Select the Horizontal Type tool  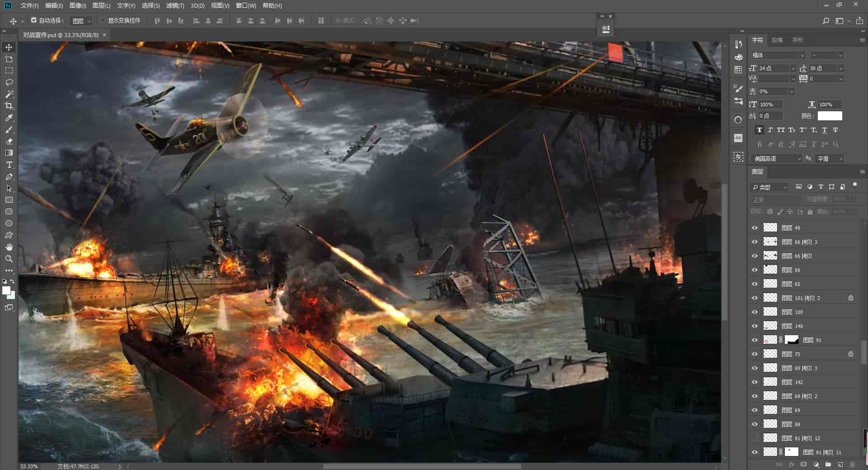pyautogui.click(x=9, y=165)
